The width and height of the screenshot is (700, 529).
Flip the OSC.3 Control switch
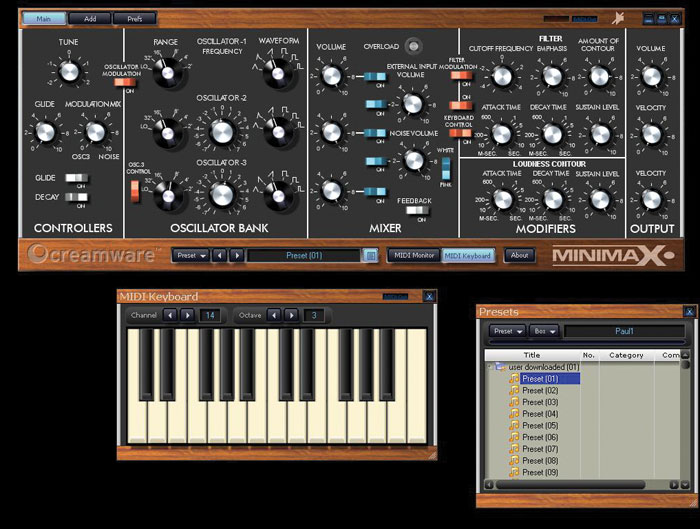click(x=135, y=191)
